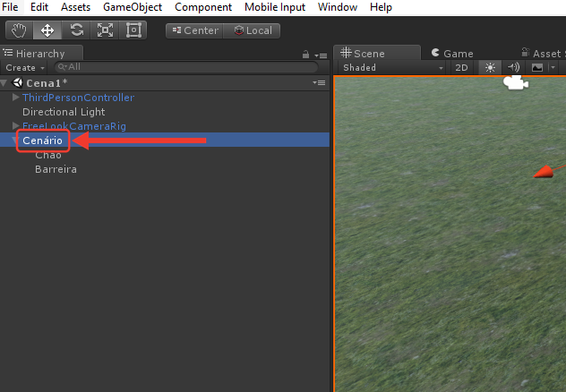The width and height of the screenshot is (566, 392).
Task: Click the camera gizmo in Scene
Action: [516, 82]
